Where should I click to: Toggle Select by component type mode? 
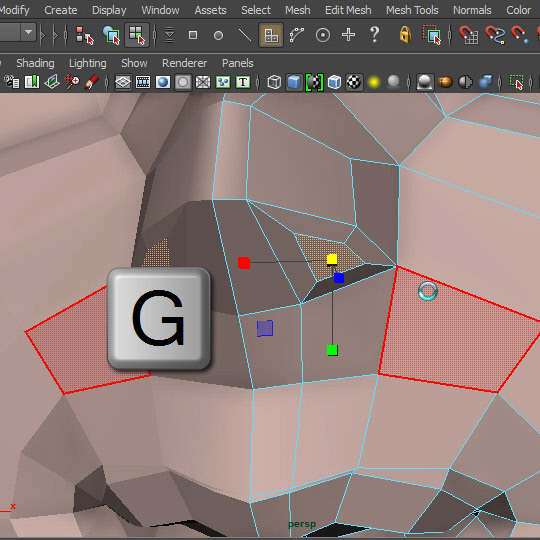tap(137, 35)
